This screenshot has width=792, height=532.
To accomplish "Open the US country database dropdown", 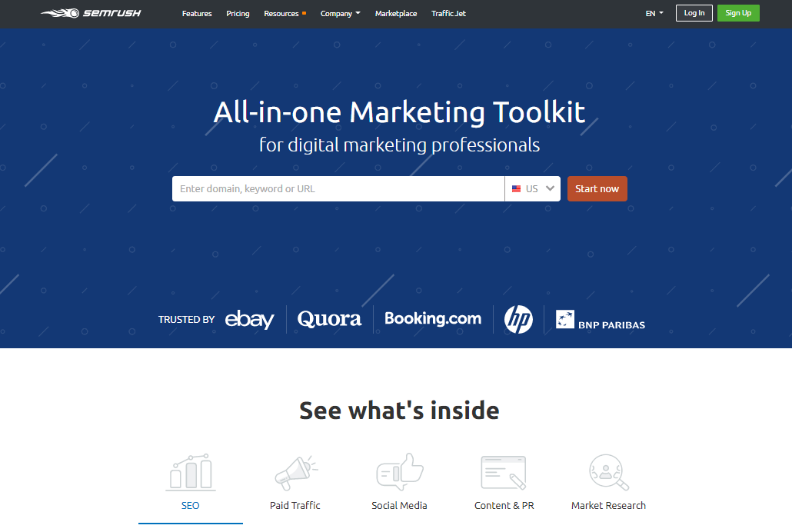I will [x=533, y=188].
